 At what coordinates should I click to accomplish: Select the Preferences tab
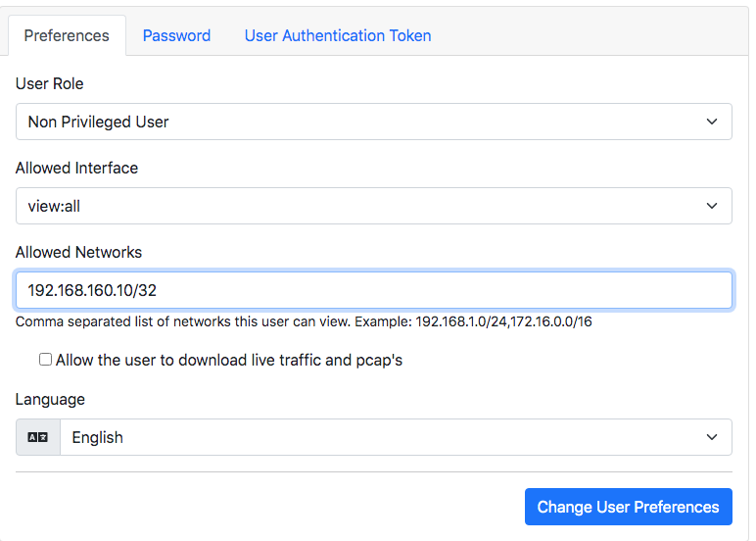click(x=67, y=35)
